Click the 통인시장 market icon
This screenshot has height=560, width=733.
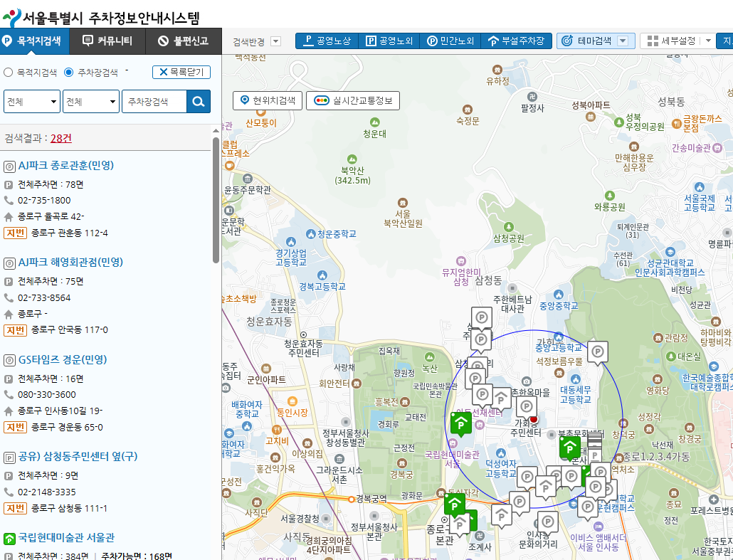coord(292,401)
